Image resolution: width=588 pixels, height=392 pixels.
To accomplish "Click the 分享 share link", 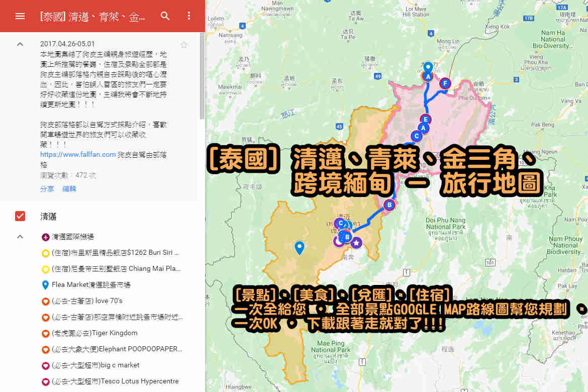I will click(x=47, y=189).
